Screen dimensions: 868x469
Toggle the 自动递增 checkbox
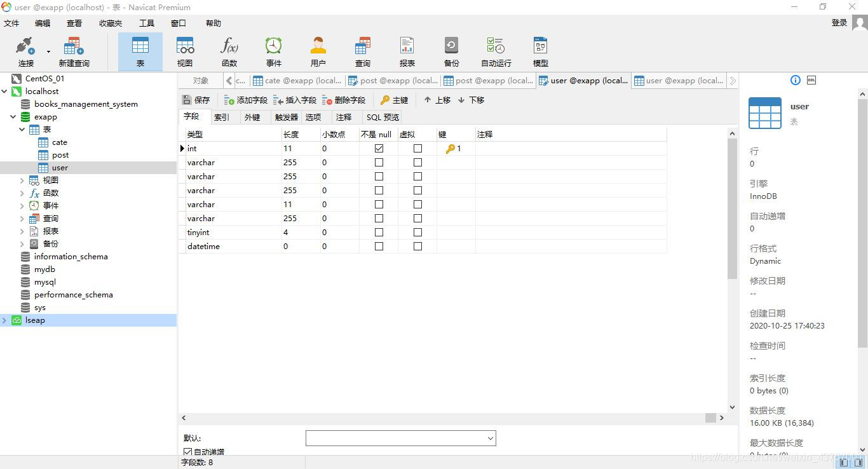pyautogui.click(x=187, y=452)
